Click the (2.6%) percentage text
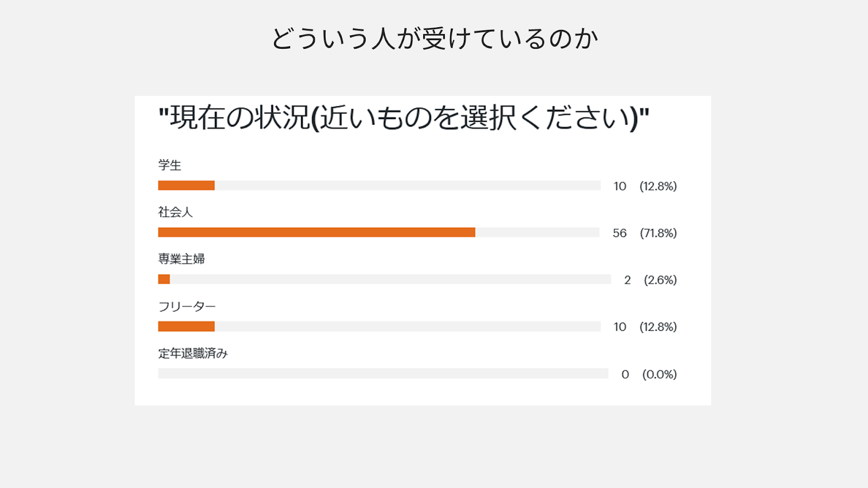Viewport: 868px width, 488px height. point(660,280)
